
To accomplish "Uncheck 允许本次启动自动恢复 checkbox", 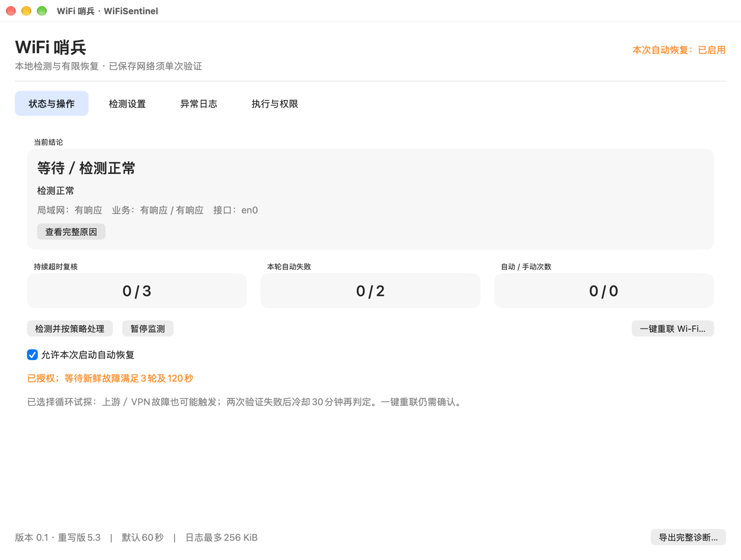I will pyautogui.click(x=32, y=355).
